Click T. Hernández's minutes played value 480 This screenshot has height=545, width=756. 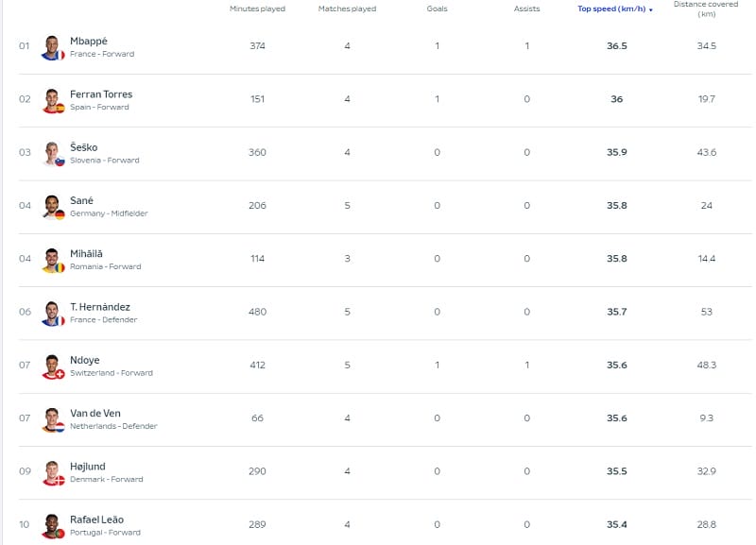(x=256, y=310)
